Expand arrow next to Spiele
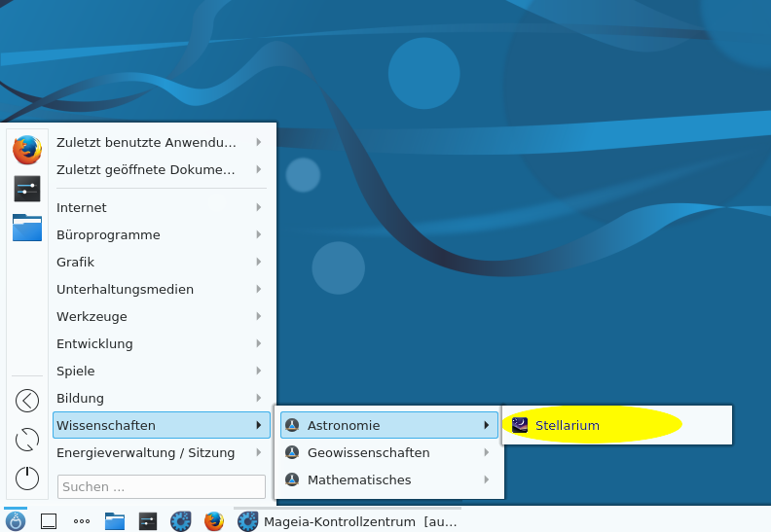771x532 pixels. pyautogui.click(x=259, y=371)
